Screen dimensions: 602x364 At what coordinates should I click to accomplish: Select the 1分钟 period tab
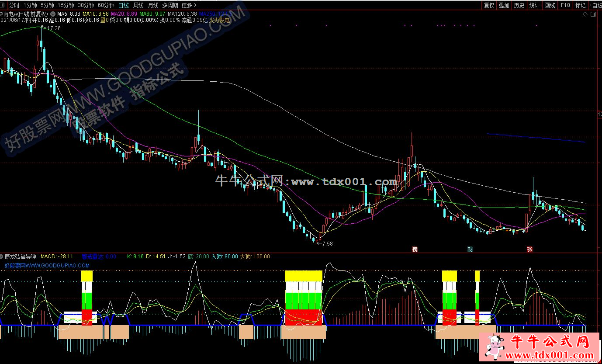point(30,5)
